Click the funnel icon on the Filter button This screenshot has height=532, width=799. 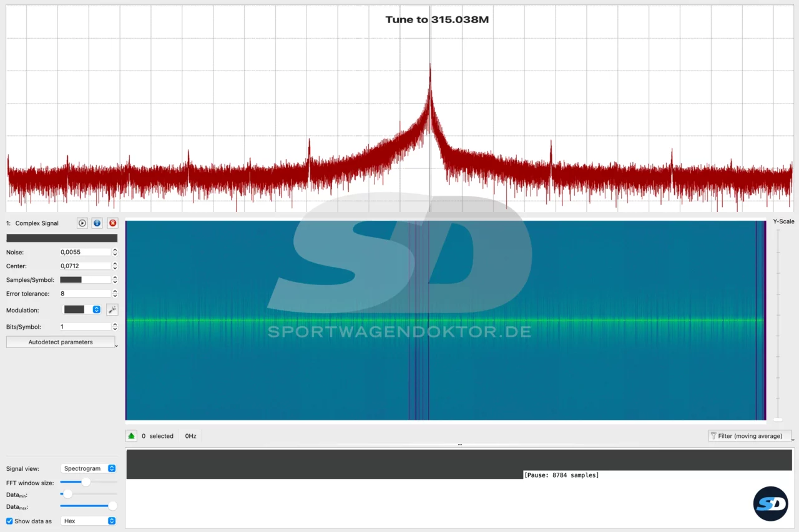[713, 436]
